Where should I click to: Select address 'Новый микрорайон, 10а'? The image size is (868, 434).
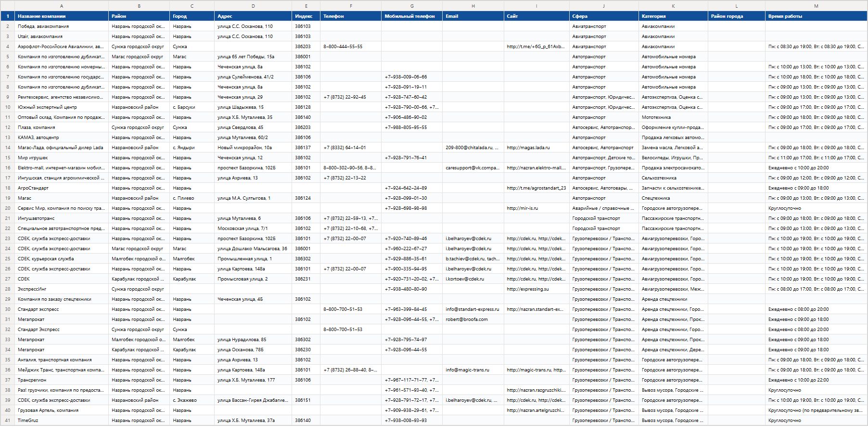point(253,148)
